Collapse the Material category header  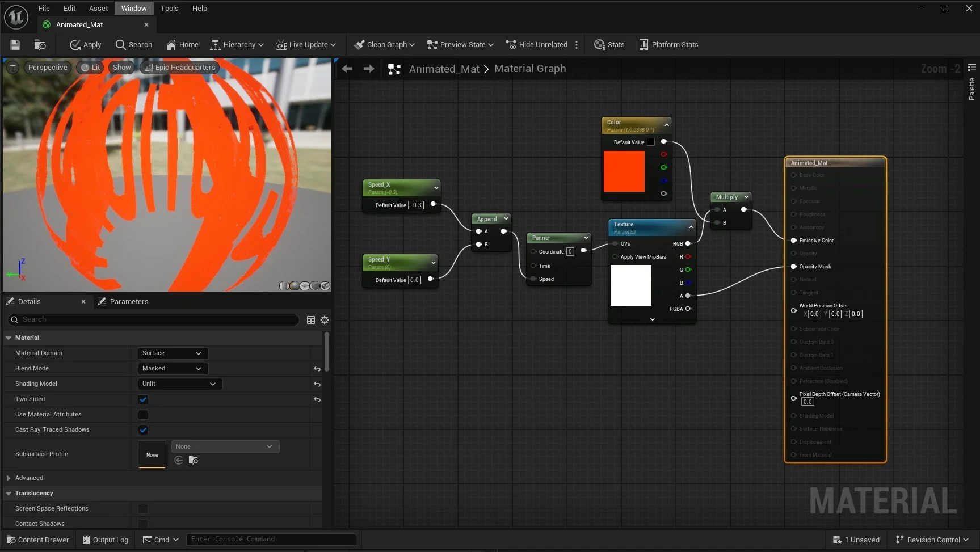9,338
